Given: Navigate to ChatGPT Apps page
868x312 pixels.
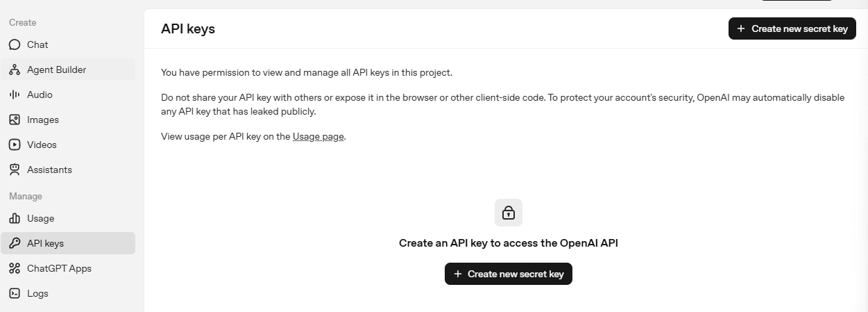Looking at the screenshot, I should (59, 268).
